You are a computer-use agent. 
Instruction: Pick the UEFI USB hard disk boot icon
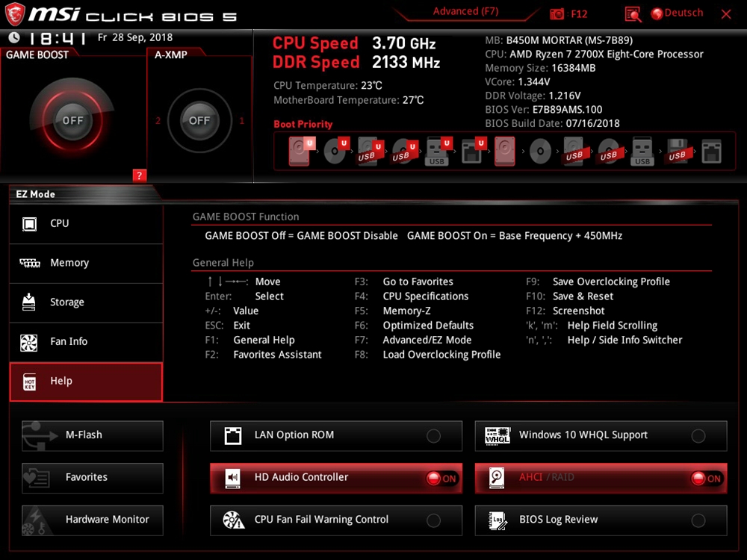[369, 152]
